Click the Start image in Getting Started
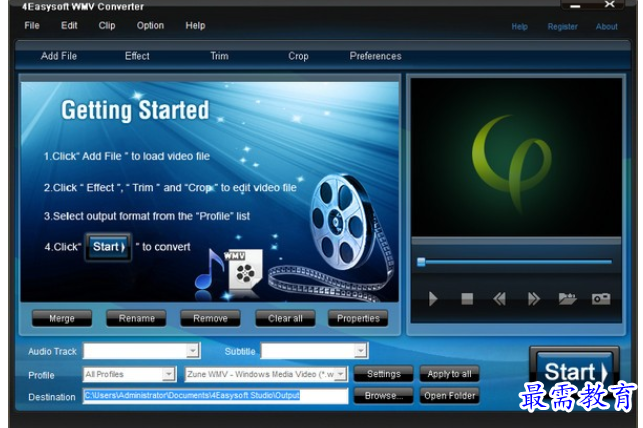Image resolution: width=643 pixels, height=428 pixels. [x=108, y=247]
